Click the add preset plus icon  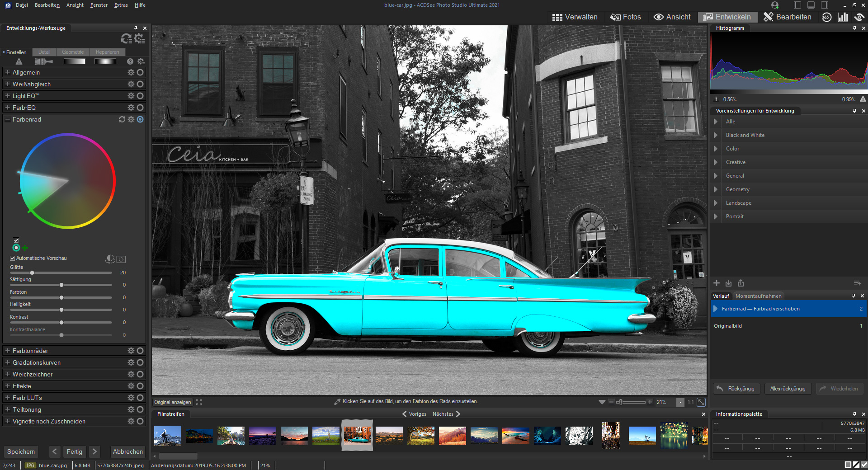point(717,283)
